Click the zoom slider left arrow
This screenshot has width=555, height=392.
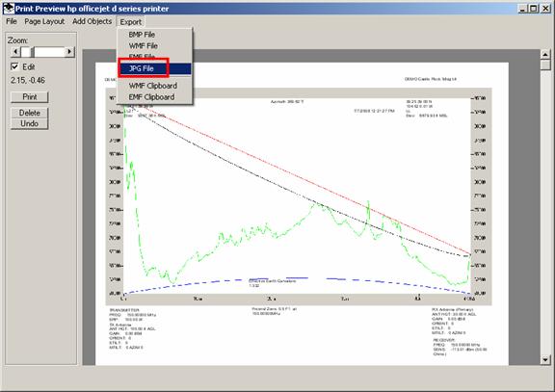(x=15, y=52)
